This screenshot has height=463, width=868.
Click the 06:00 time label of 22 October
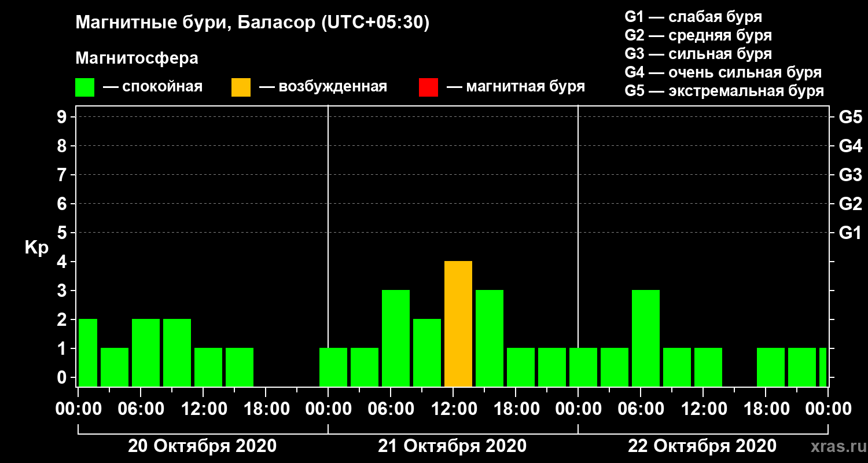tap(641, 409)
